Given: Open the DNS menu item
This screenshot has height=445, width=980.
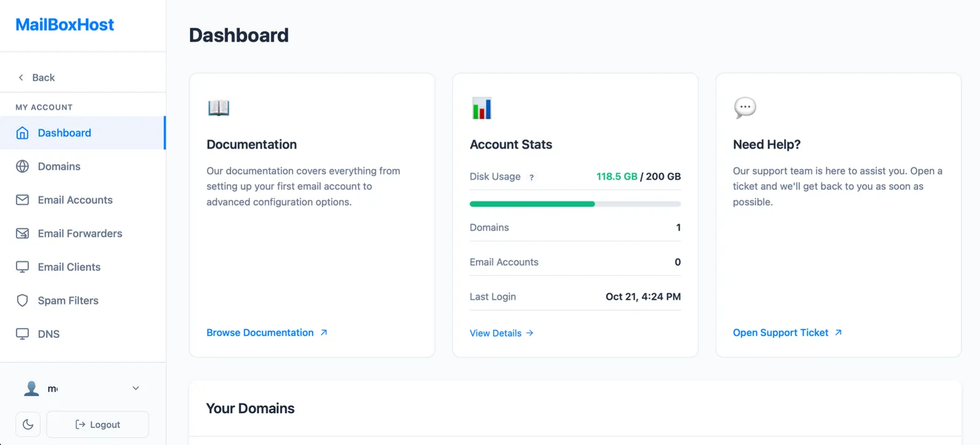Looking at the screenshot, I should [83, 334].
